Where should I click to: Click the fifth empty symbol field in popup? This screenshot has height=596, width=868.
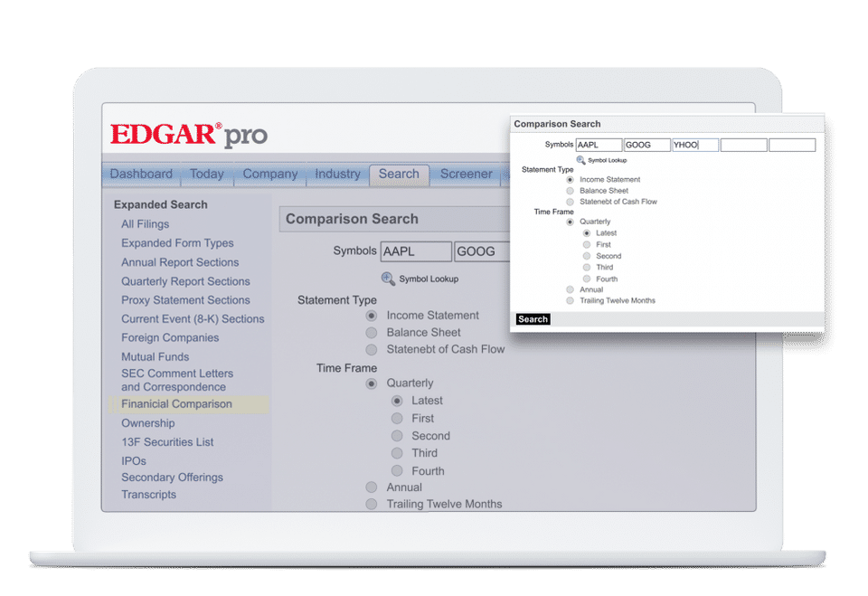tap(792, 145)
